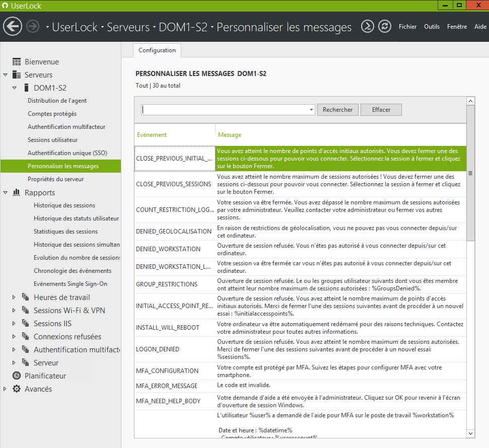The height and width of the screenshot is (448, 489).
Task: Click the Authentification multifacteur report folder icon
Action: (x=26, y=349)
